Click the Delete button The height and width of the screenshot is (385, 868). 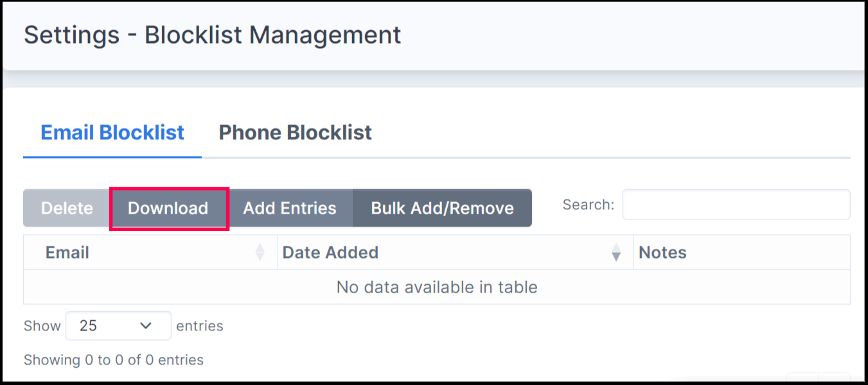tap(67, 208)
